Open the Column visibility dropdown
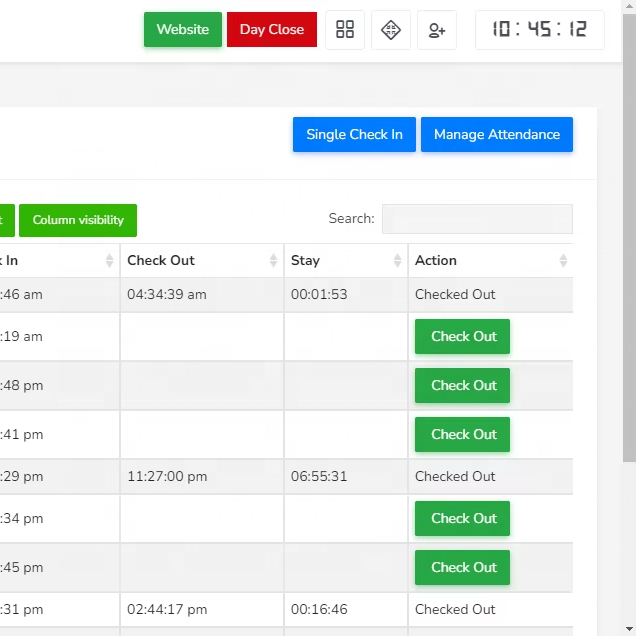This screenshot has width=636, height=636. coord(78,220)
